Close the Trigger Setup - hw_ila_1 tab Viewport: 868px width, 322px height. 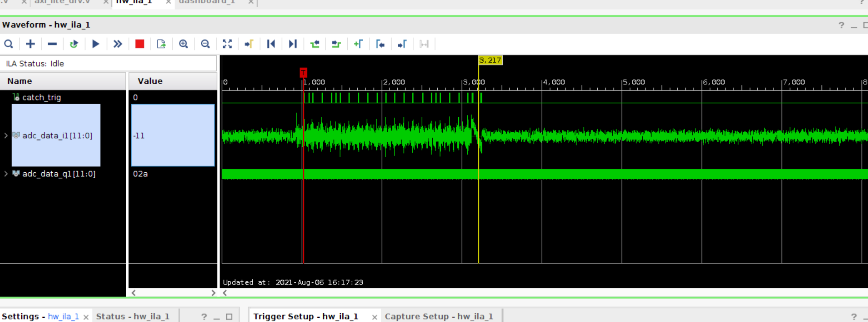(374, 317)
